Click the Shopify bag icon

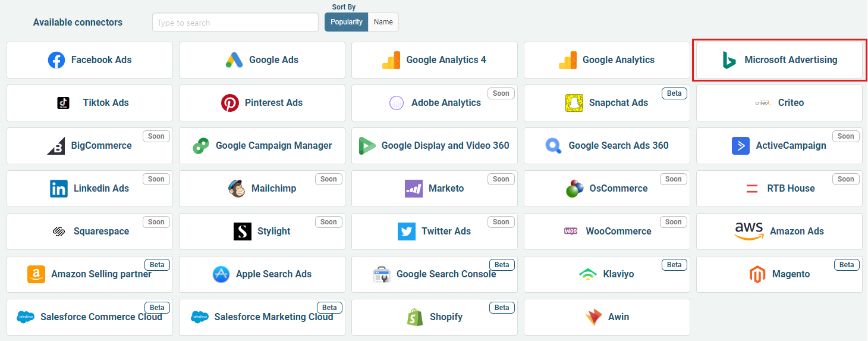pos(415,317)
